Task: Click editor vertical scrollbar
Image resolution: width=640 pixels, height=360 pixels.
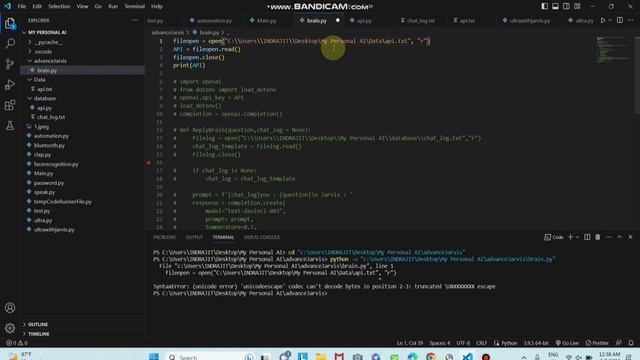Action: point(637,75)
